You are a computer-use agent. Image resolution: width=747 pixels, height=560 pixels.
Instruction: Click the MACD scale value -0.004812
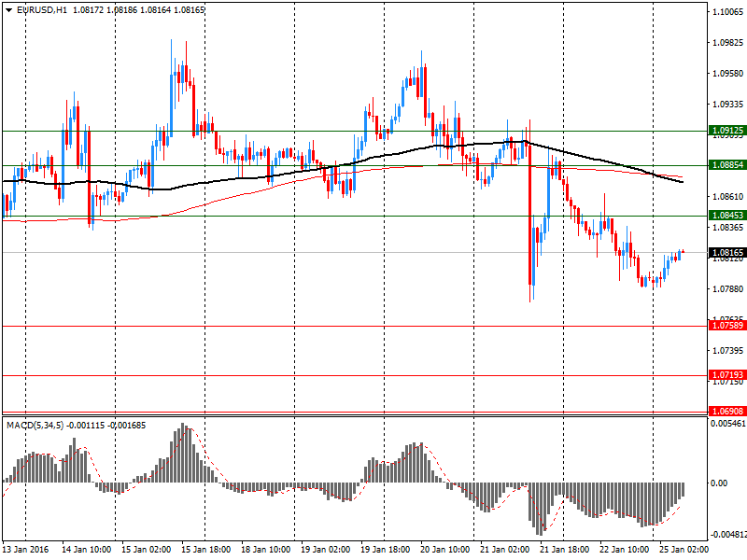tap(728, 534)
